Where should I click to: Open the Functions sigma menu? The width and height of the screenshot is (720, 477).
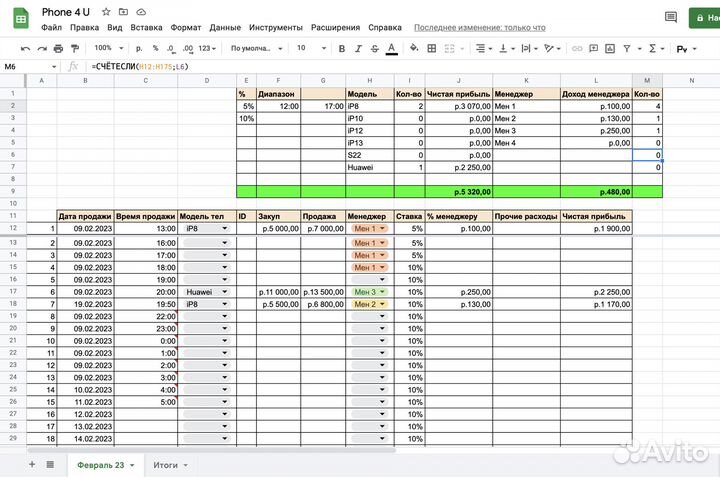coord(656,48)
